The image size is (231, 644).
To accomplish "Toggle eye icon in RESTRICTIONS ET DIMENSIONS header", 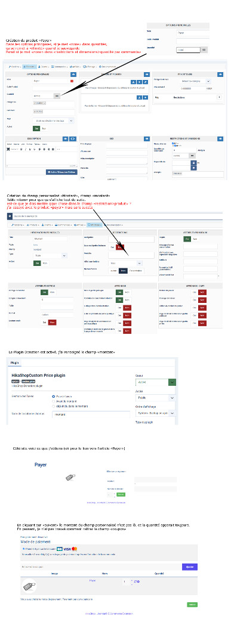I will 220,139.
